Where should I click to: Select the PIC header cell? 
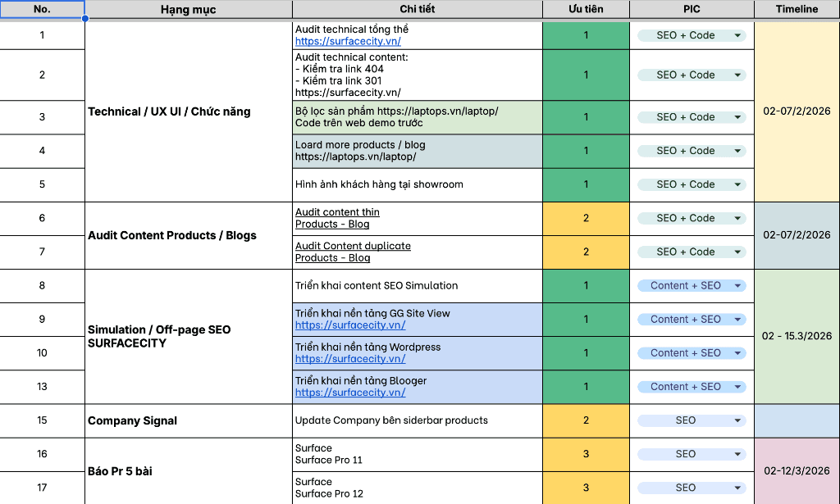(692, 9)
